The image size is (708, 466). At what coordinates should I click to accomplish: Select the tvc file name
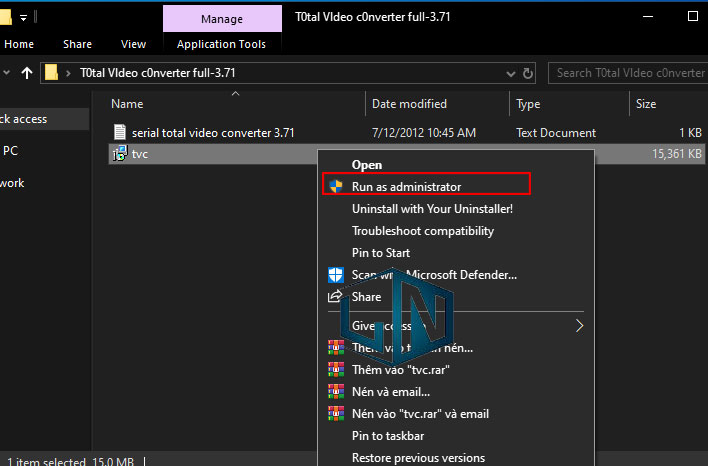[140, 154]
